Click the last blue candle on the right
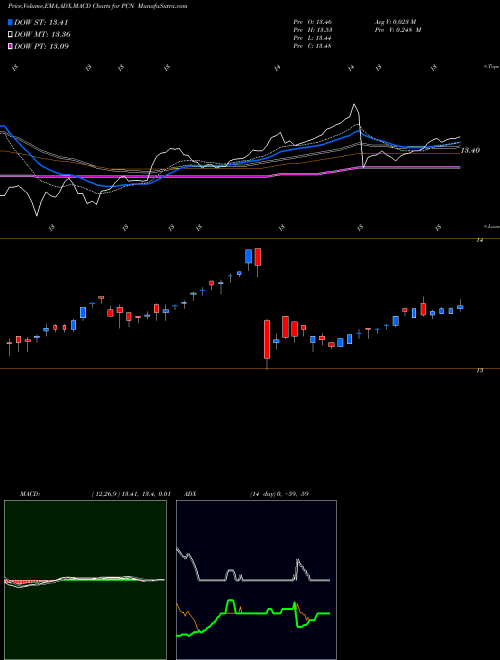 [460, 307]
